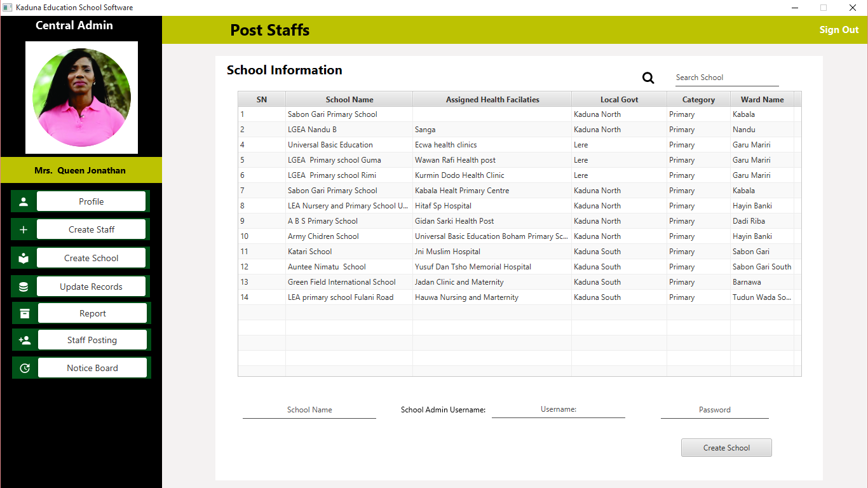Click the person icon beside Profile
This screenshot has height=488, width=868.
pyautogui.click(x=24, y=201)
